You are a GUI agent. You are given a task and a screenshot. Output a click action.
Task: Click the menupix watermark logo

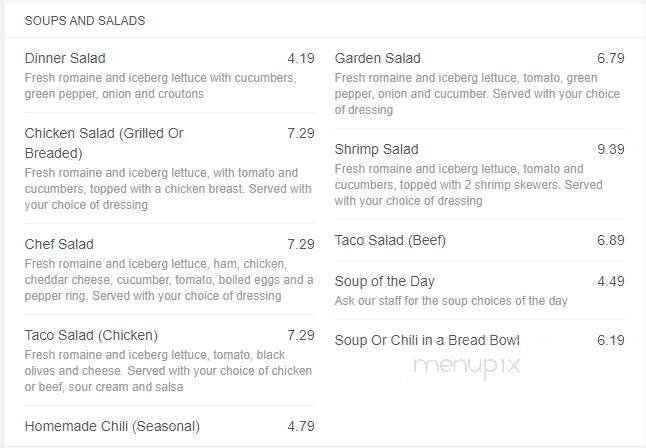click(x=467, y=366)
